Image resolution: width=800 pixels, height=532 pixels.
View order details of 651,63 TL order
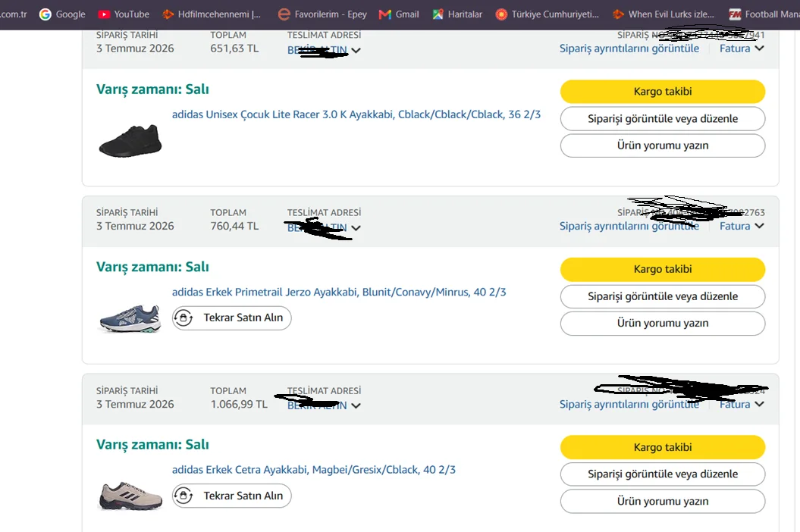(x=629, y=49)
